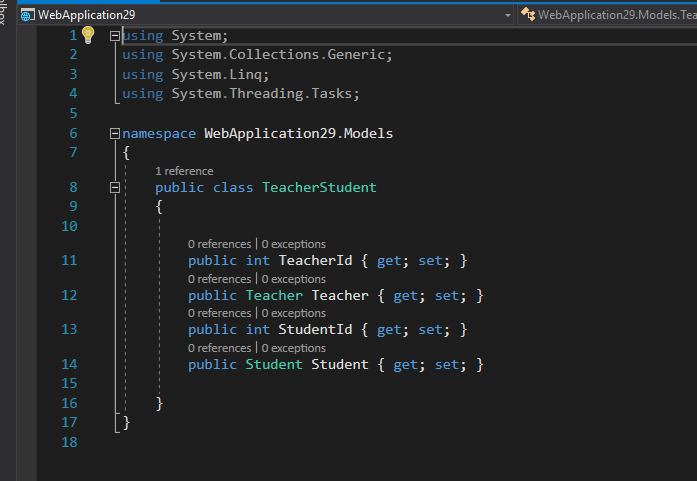This screenshot has width=697, height=481.
Task: Collapse the namespace WebApplication29.Models block
Action: [x=115, y=133]
